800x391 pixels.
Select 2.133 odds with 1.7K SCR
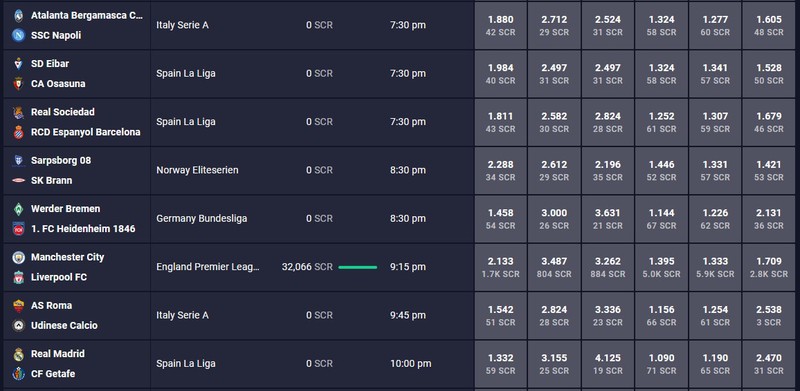pos(501,267)
